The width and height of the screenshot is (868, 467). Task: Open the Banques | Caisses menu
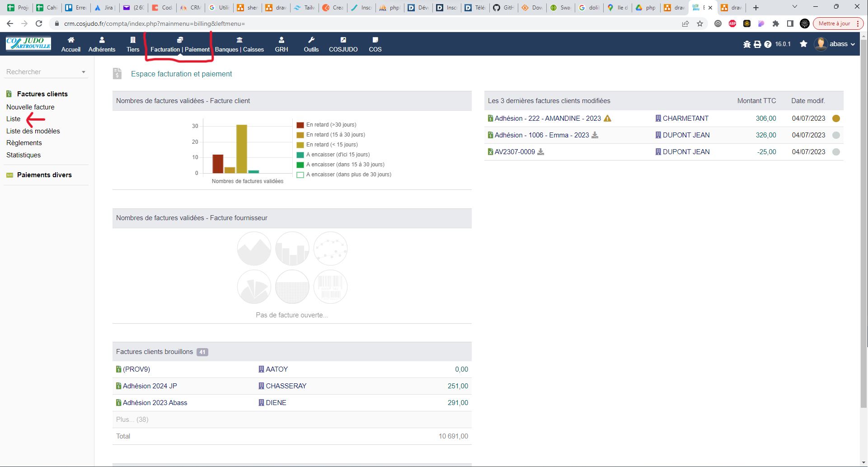(239, 44)
